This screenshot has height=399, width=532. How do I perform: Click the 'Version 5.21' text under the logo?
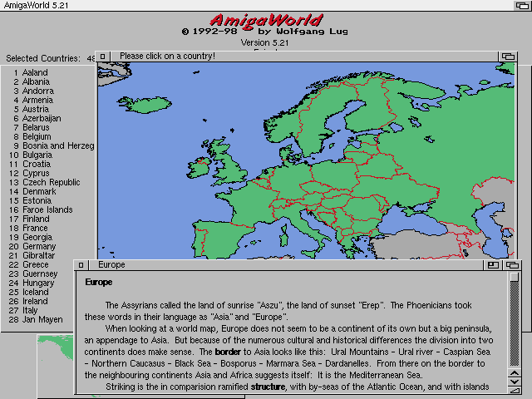coord(264,42)
